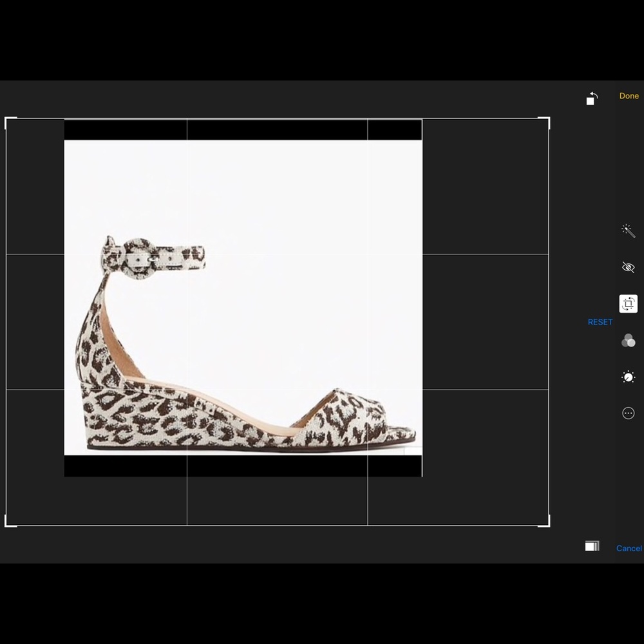Viewport: 644px width, 644px height.
Task: Grab the bottom-right crop handle
Action: pos(548,525)
